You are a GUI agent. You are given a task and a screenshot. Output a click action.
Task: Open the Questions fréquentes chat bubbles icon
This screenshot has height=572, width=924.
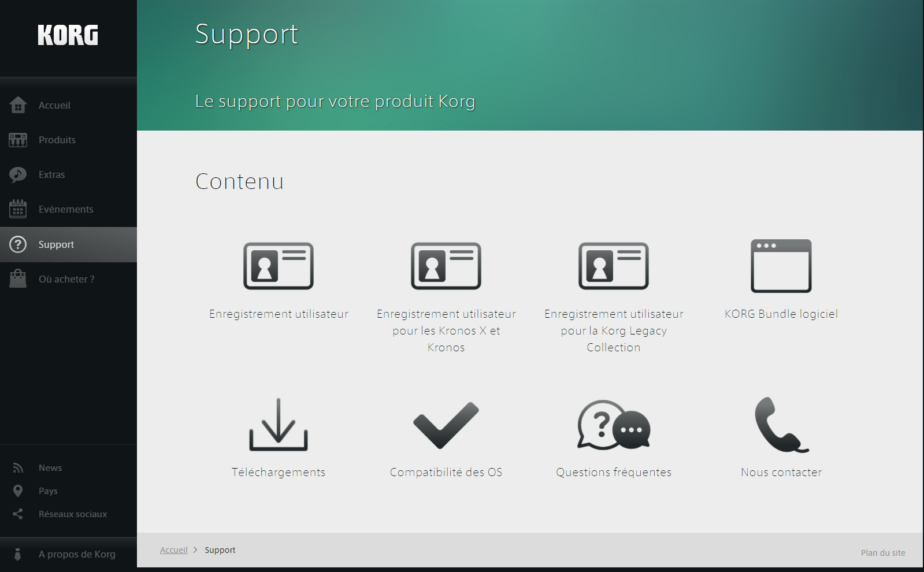[x=614, y=425]
